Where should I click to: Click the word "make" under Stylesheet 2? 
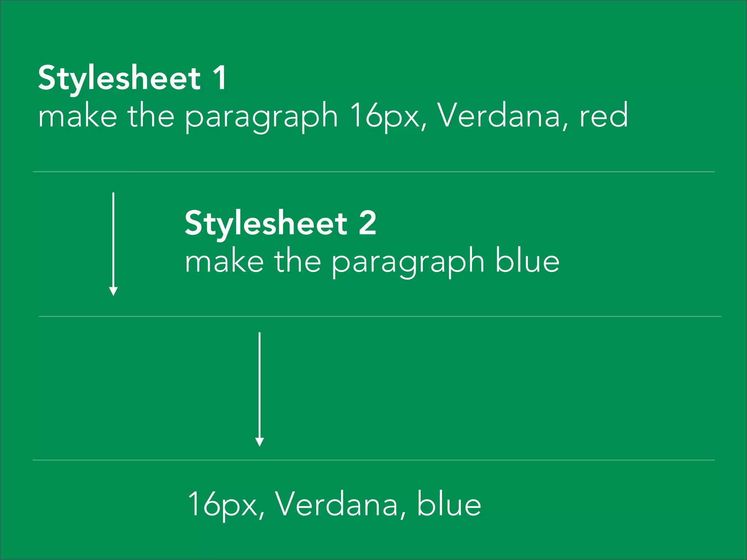[224, 262]
